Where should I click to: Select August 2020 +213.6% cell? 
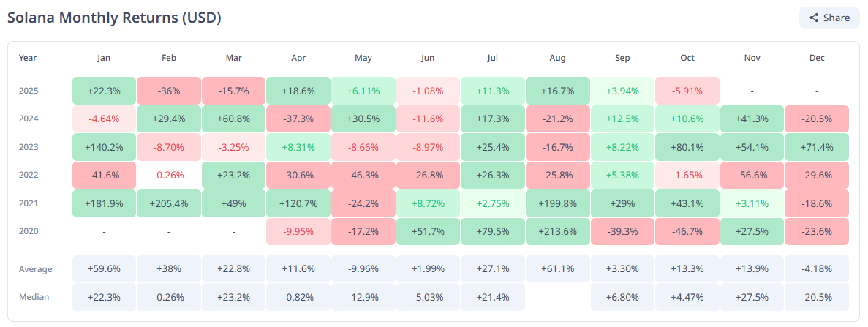click(x=557, y=231)
